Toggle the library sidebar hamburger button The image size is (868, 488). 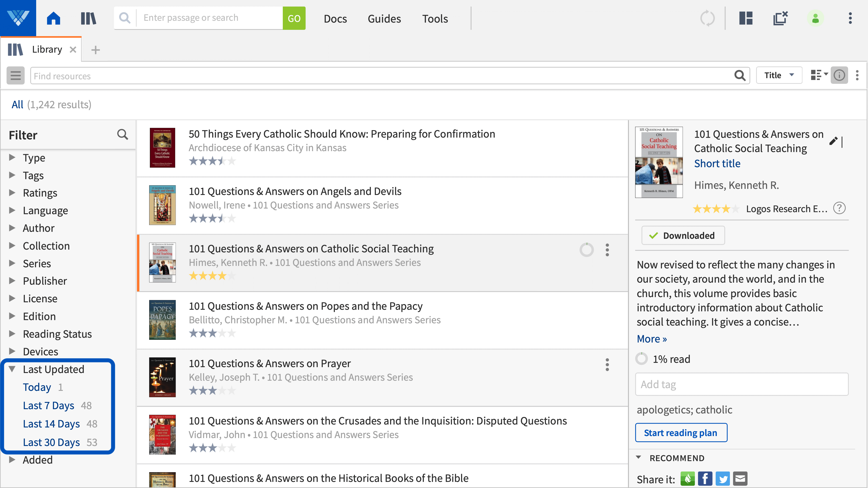pyautogui.click(x=16, y=75)
